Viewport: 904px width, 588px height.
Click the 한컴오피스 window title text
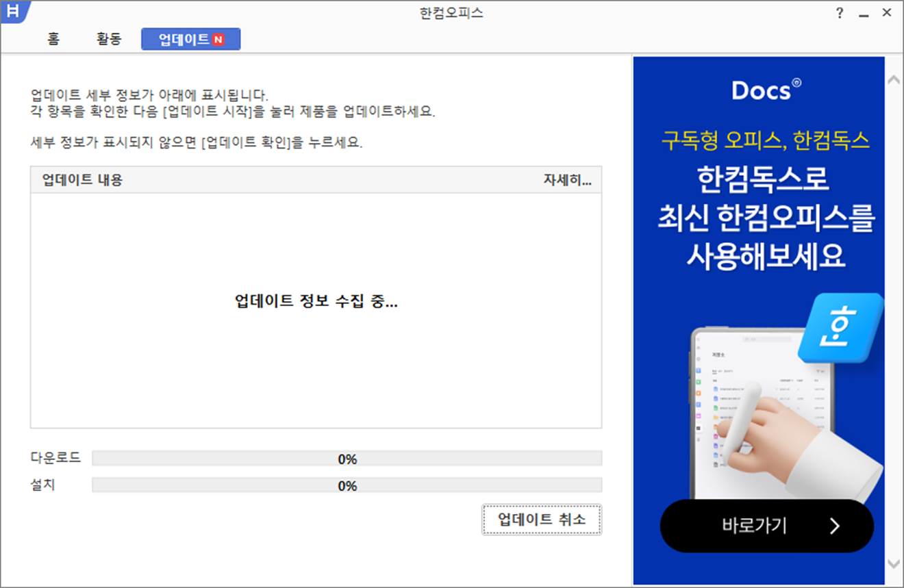coord(451,13)
